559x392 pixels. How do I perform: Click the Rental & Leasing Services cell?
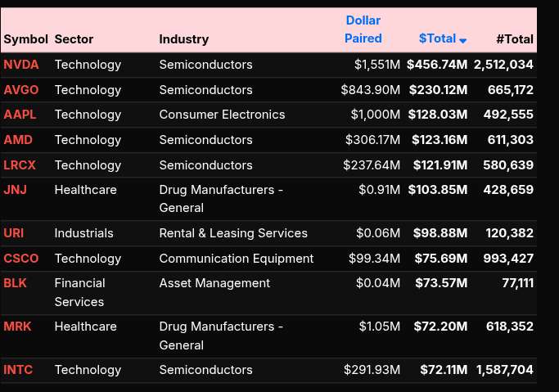(x=233, y=233)
